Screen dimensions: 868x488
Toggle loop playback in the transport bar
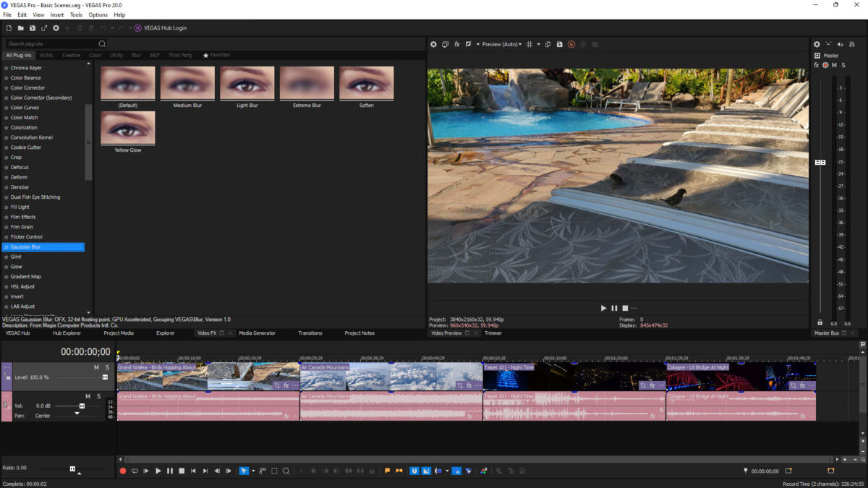135,471
